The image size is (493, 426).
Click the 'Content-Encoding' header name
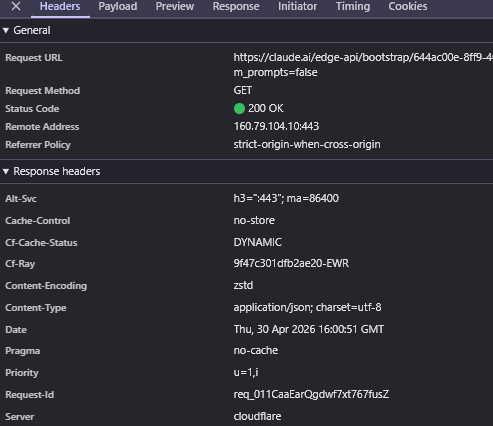coord(46,286)
